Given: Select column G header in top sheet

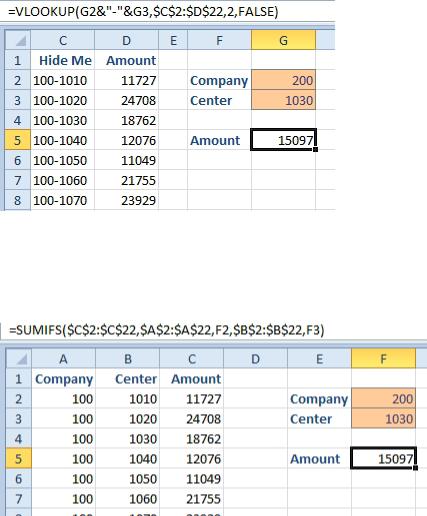Looking at the screenshot, I should (x=283, y=40).
